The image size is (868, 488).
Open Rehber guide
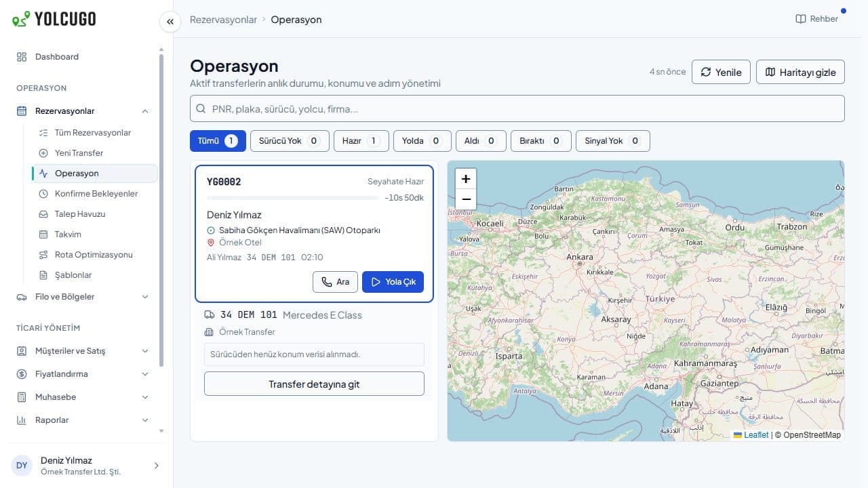817,19
